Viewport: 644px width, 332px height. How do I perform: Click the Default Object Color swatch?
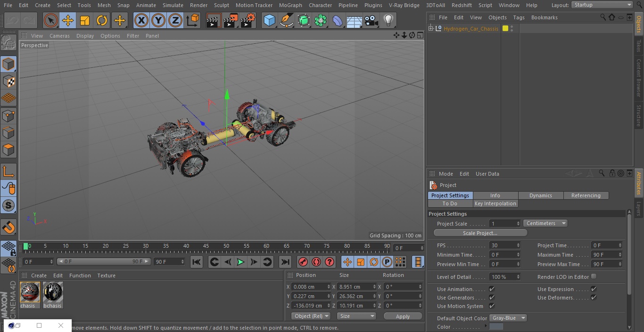[x=496, y=327]
